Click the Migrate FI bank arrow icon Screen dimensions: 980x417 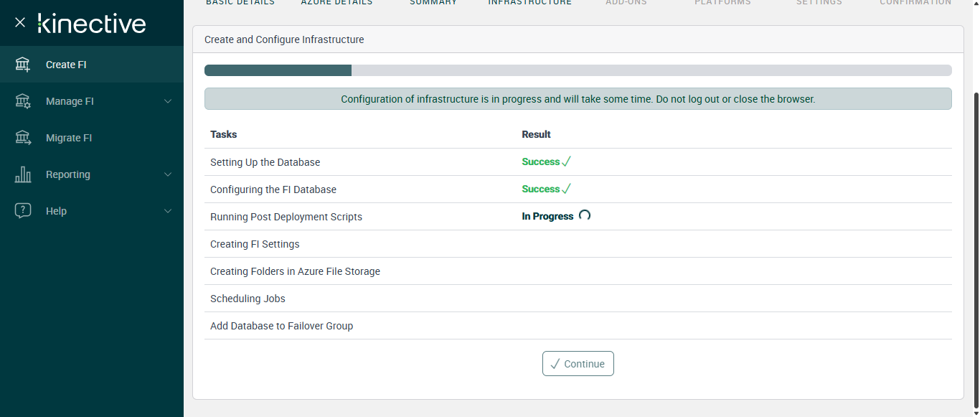tap(23, 138)
